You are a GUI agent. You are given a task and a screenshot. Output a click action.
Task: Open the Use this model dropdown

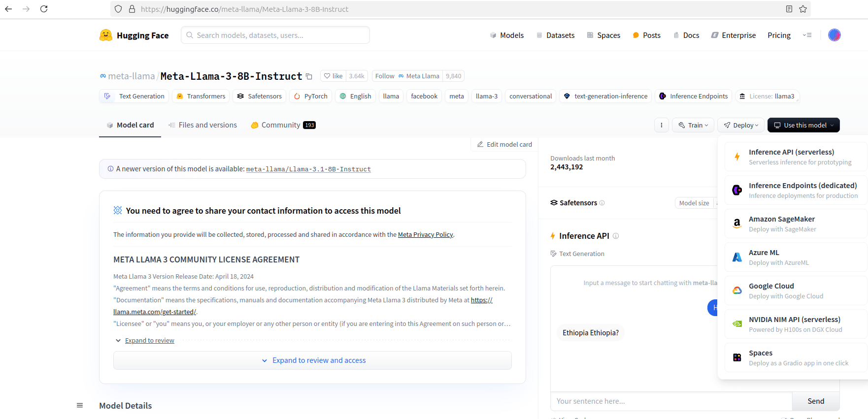tap(803, 125)
